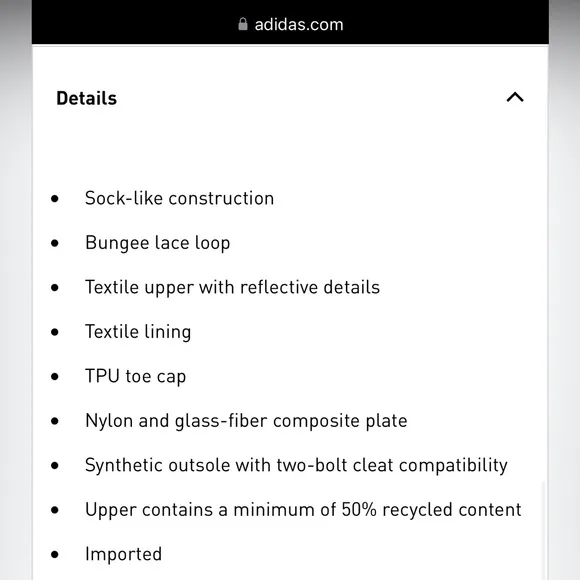This screenshot has height=580, width=580.
Task: Click bullet point beside 'Imported'
Action: (x=55, y=554)
